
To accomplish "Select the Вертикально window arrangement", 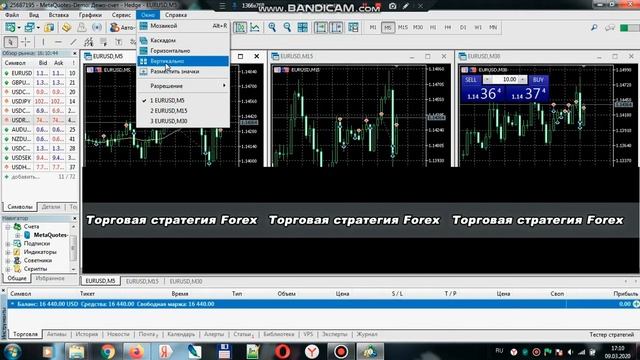I will (x=183, y=61).
